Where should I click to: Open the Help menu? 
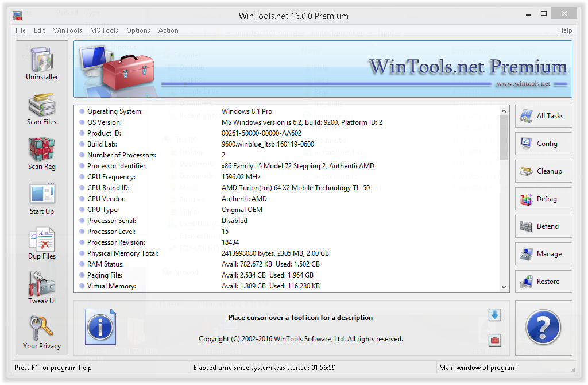(x=565, y=30)
